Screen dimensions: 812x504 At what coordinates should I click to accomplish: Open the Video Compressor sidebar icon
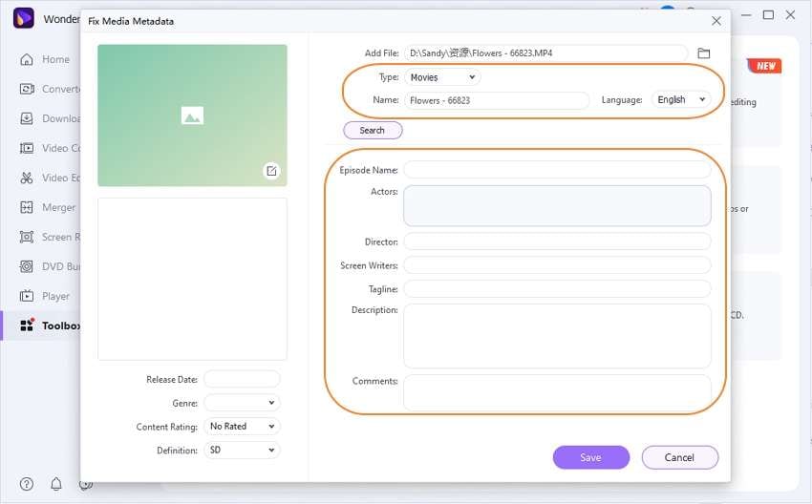tap(27, 148)
